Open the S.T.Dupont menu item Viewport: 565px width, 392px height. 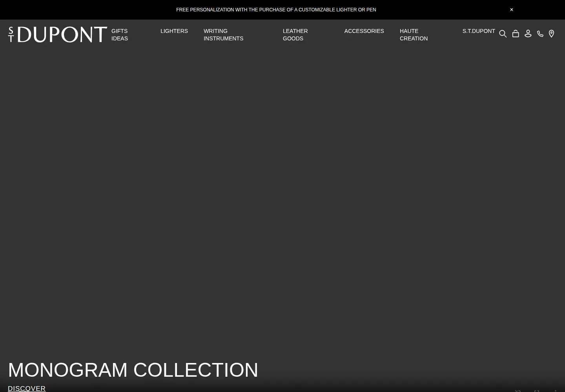click(x=479, y=31)
